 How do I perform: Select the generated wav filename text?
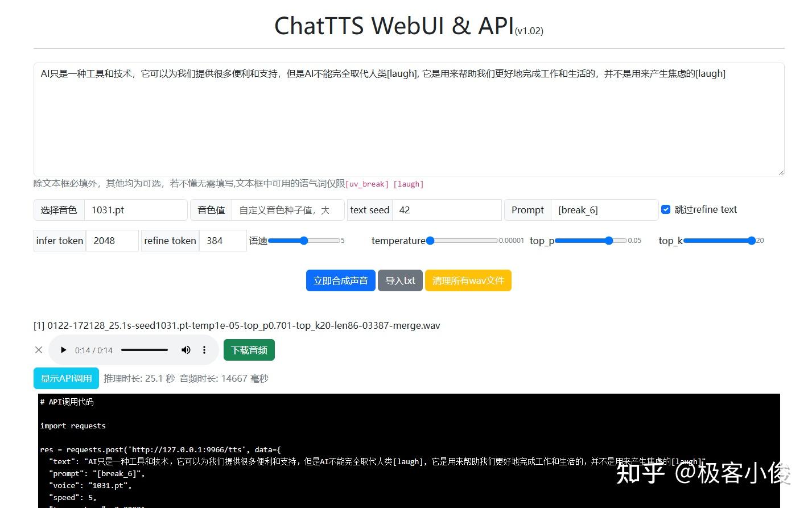236,325
